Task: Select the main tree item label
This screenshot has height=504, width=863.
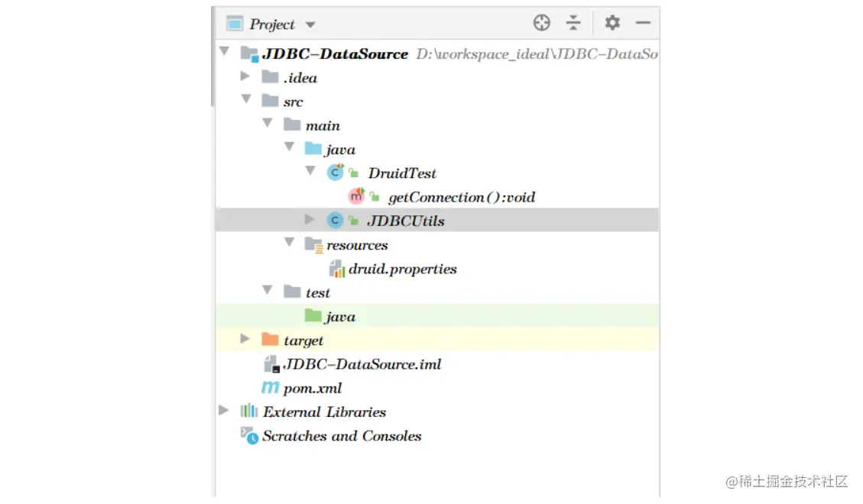Action: (323, 126)
